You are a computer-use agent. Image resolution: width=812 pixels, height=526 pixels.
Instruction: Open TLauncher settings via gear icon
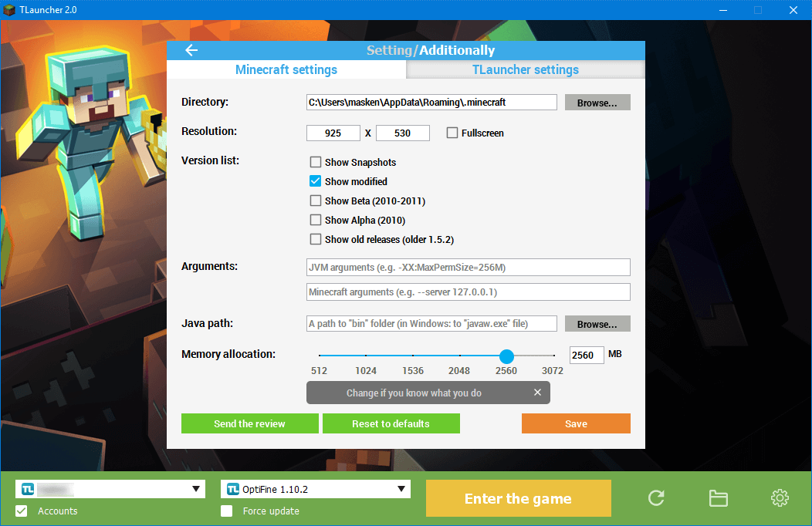click(780, 498)
